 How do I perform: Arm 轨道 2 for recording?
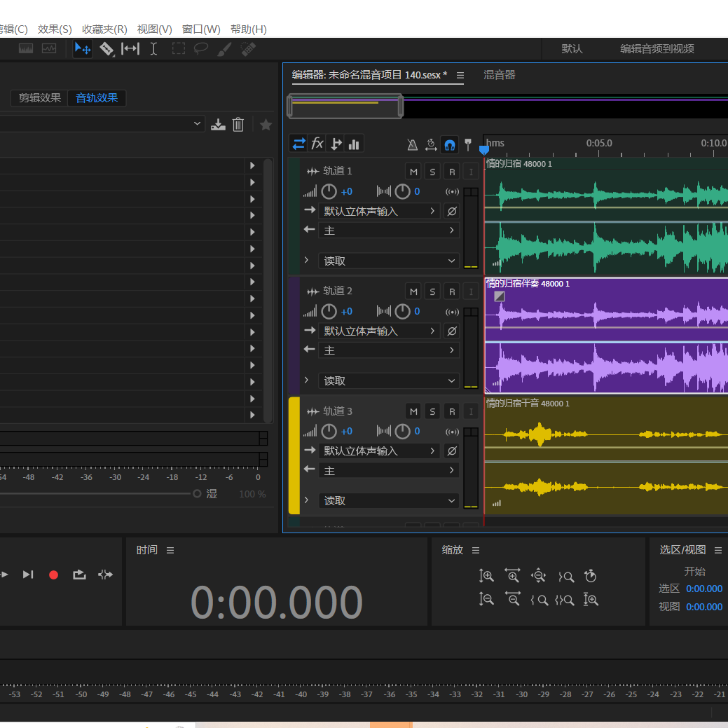point(452,291)
